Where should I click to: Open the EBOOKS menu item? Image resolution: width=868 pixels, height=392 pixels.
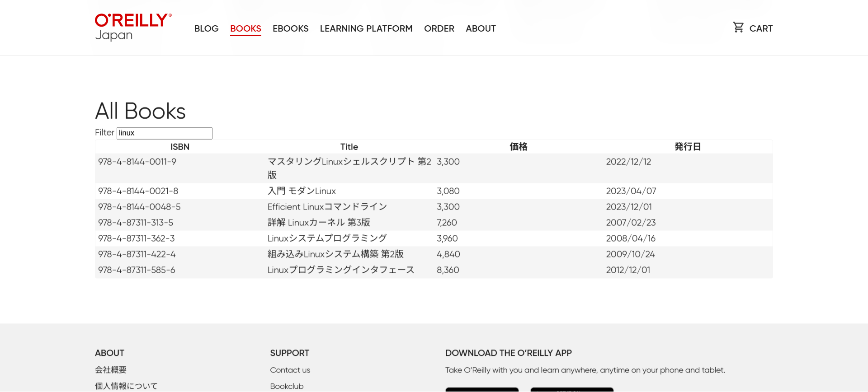point(290,28)
